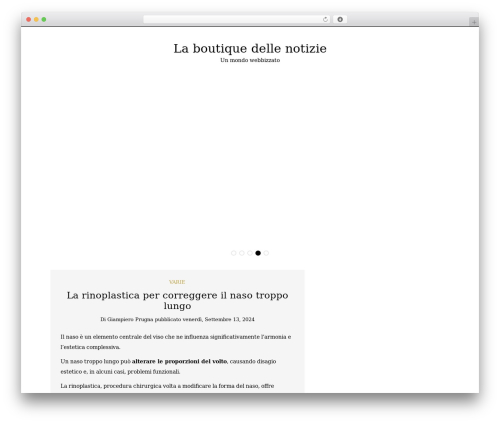This screenshot has height=423, width=500.
Task: Open the article La rinoplastica per correggere il naso
Action: point(177,300)
